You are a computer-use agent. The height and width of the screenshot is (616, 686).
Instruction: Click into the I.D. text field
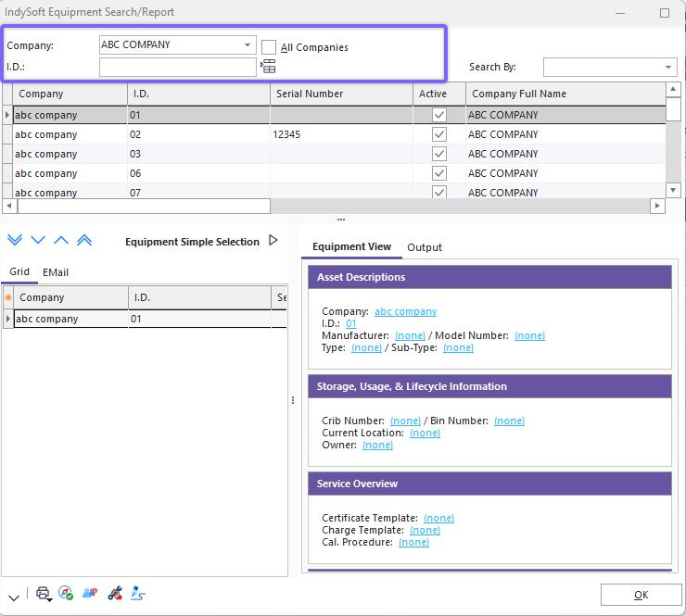(177, 67)
